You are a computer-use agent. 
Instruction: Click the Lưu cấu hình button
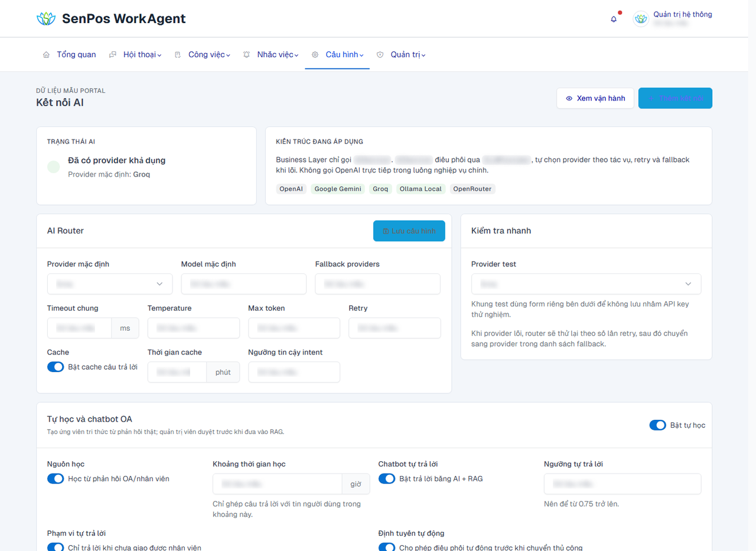click(x=409, y=231)
